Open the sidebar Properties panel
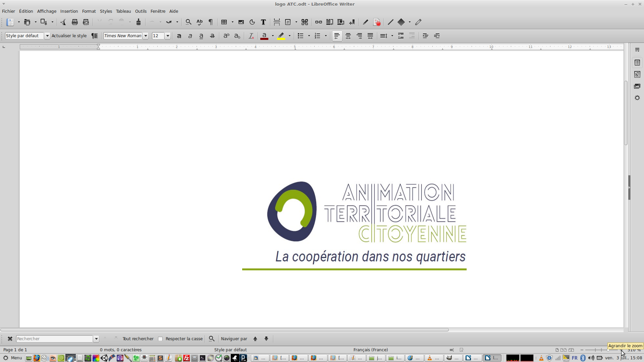This screenshot has width=644, height=362. pyautogui.click(x=637, y=63)
